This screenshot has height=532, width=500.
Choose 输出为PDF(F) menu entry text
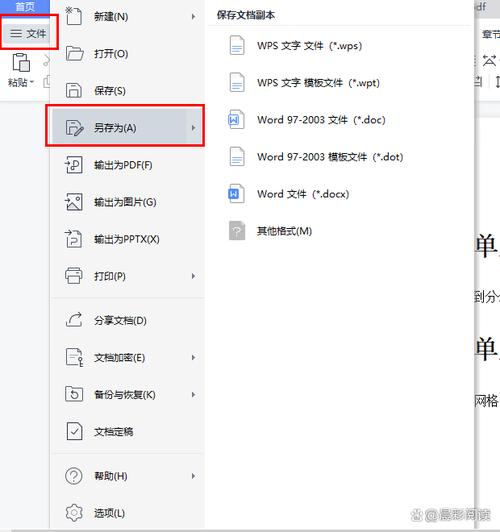(x=123, y=165)
